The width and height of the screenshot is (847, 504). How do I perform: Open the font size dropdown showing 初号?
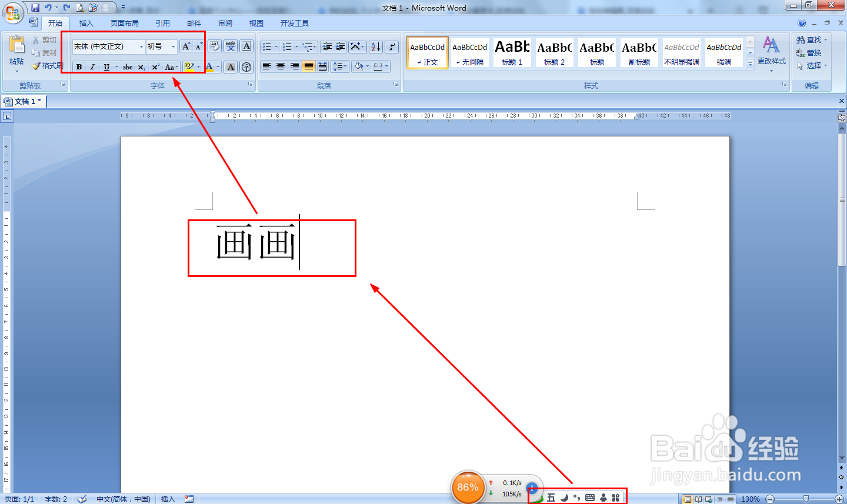172,46
